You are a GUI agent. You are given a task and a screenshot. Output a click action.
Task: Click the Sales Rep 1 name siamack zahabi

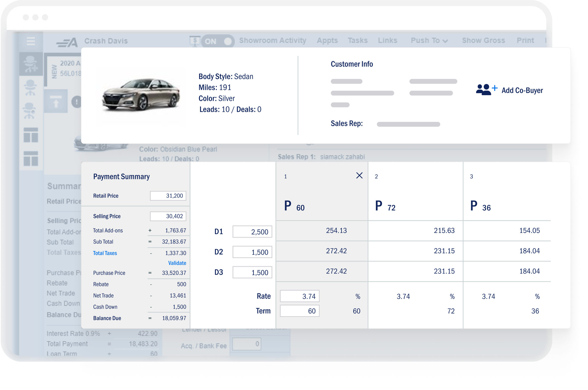pyautogui.click(x=342, y=157)
